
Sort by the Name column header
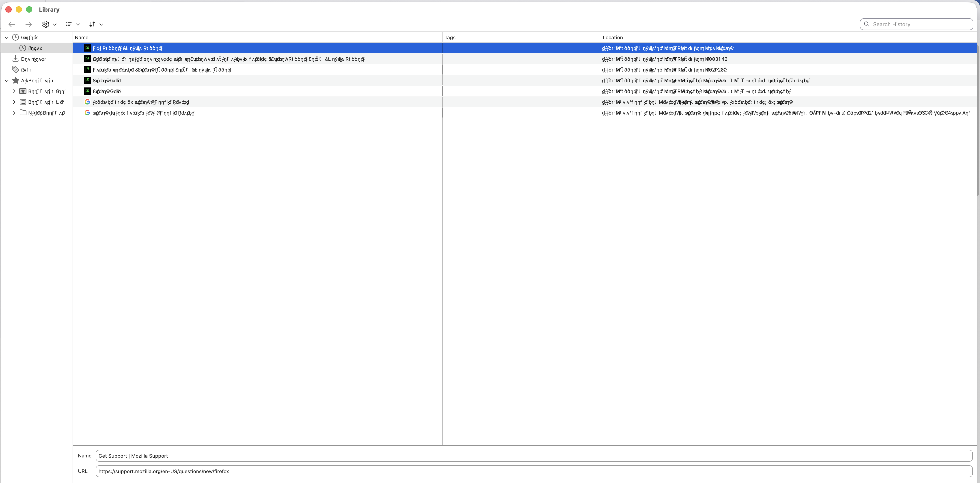pyautogui.click(x=81, y=37)
